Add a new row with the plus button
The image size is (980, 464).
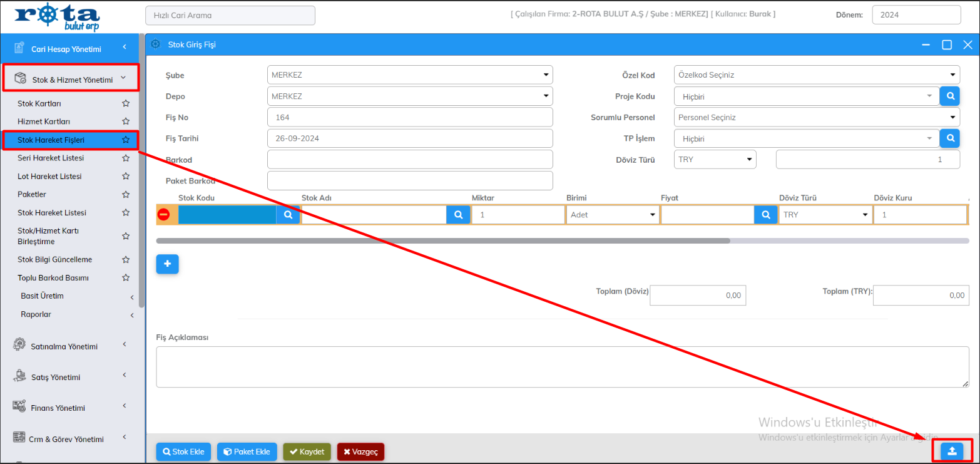(x=167, y=264)
